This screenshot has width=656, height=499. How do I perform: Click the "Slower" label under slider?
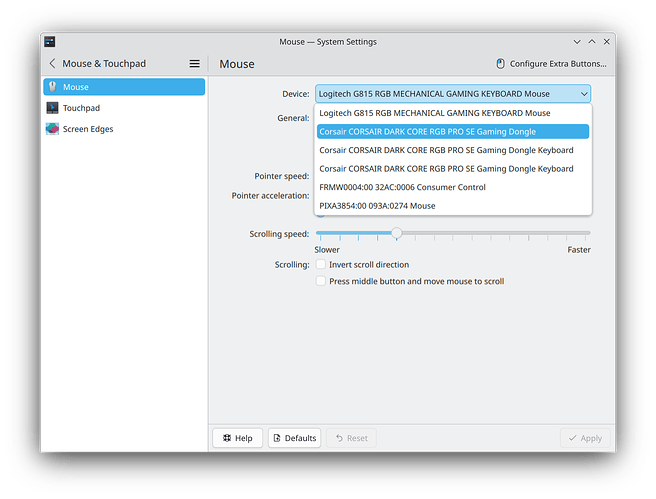327,250
